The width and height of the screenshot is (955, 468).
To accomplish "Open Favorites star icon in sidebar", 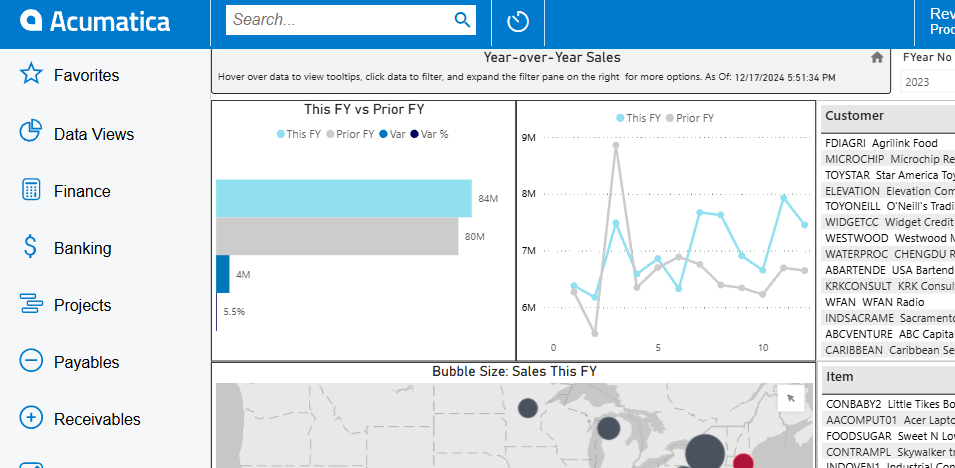I will (31, 75).
